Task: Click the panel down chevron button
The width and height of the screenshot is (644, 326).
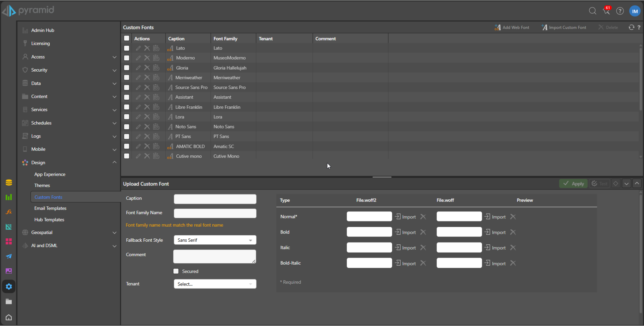Action: (x=626, y=184)
